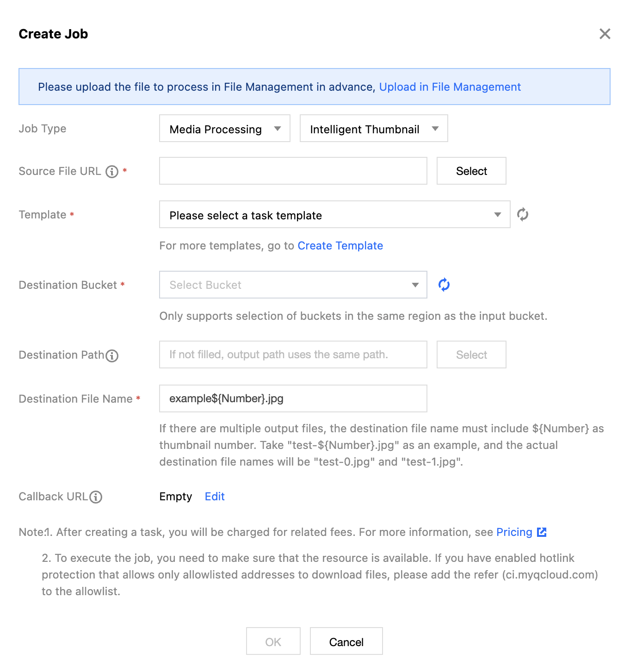Edit the Callback URL

point(215,497)
